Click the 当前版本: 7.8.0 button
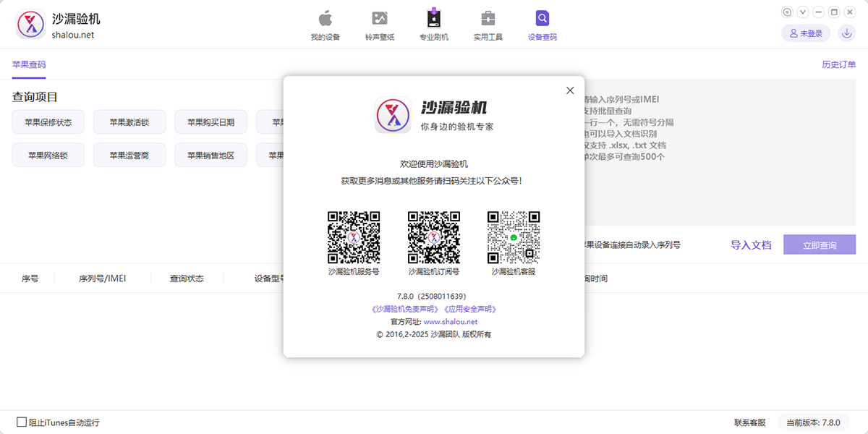The image size is (868, 434). pos(814,422)
